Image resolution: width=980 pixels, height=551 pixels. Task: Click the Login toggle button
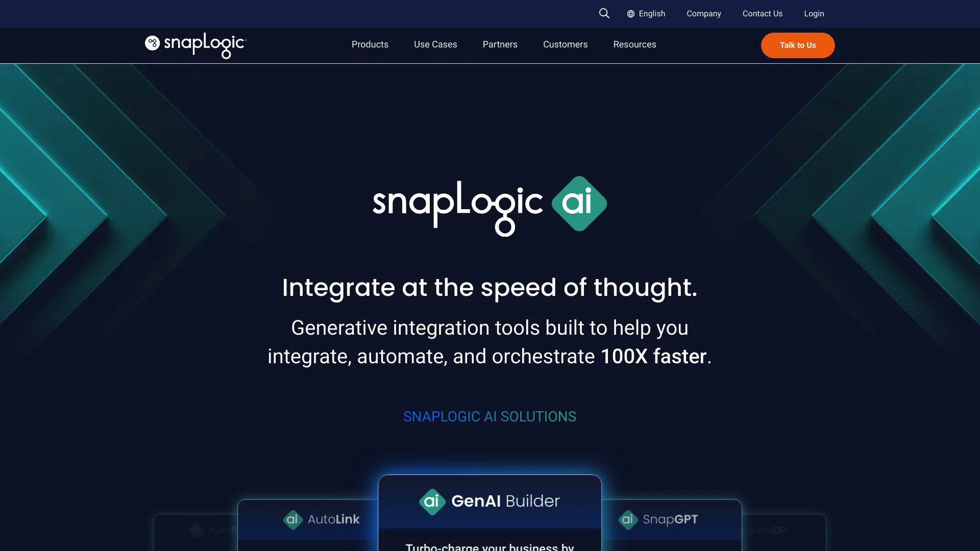815,13
